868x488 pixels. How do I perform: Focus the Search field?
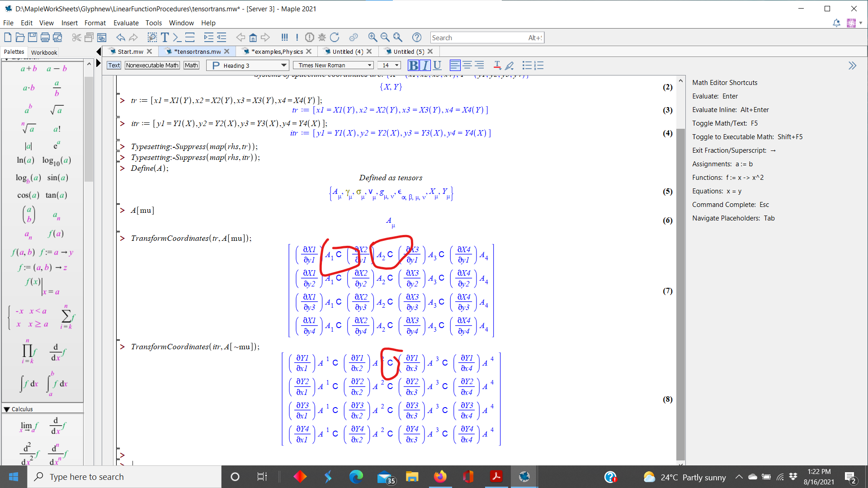pyautogui.click(x=487, y=38)
